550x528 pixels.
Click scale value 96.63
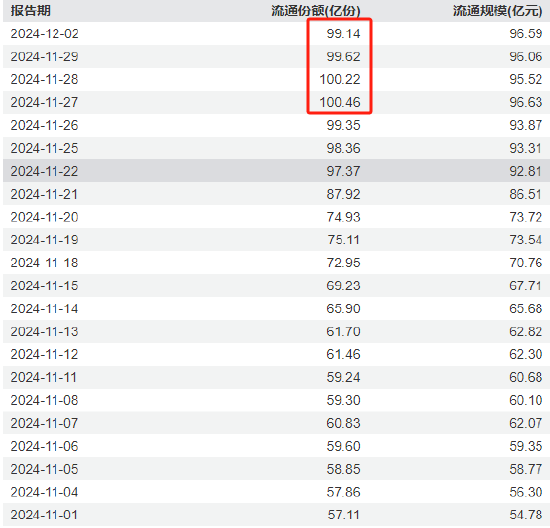[x=525, y=102]
